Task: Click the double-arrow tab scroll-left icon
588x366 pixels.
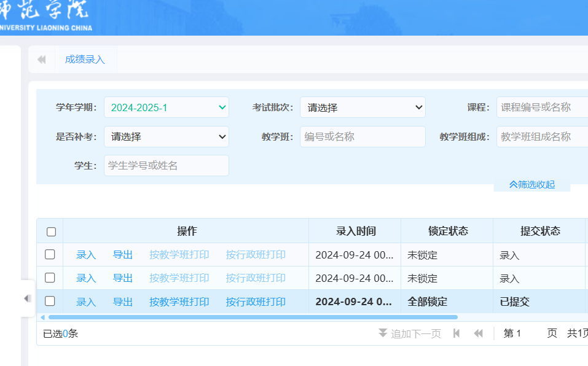Action: pos(42,60)
